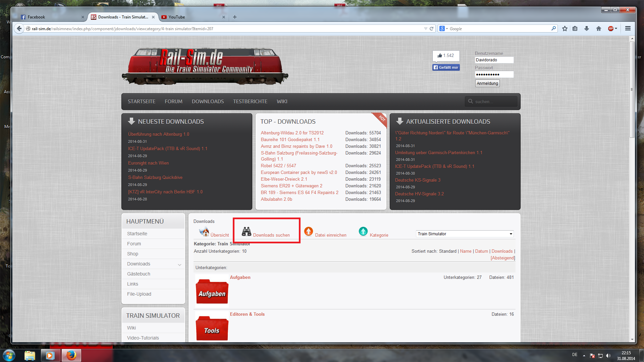Open TESTBERICHTE in the navigation bar
Image resolution: width=644 pixels, height=362 pixels.
point(250,102)
